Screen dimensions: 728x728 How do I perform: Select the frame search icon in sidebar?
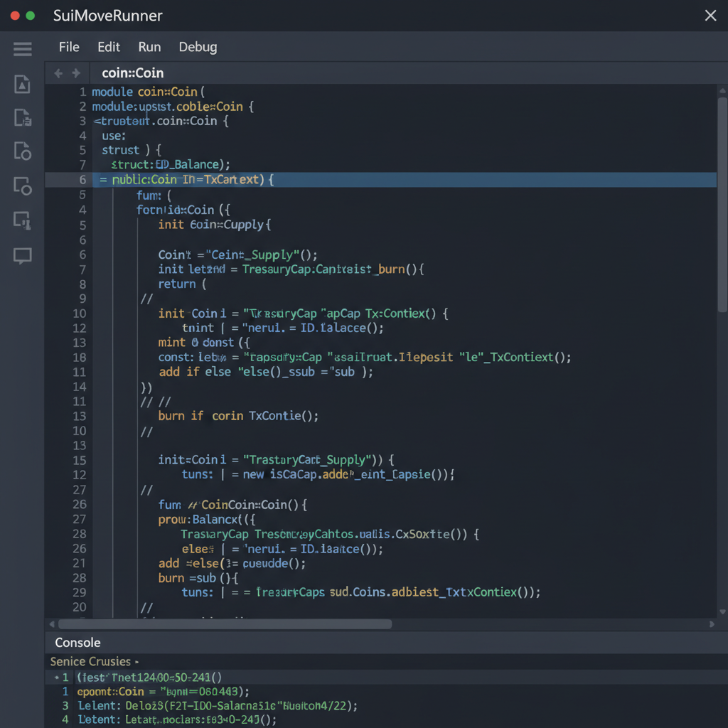(x=22, y=186)
